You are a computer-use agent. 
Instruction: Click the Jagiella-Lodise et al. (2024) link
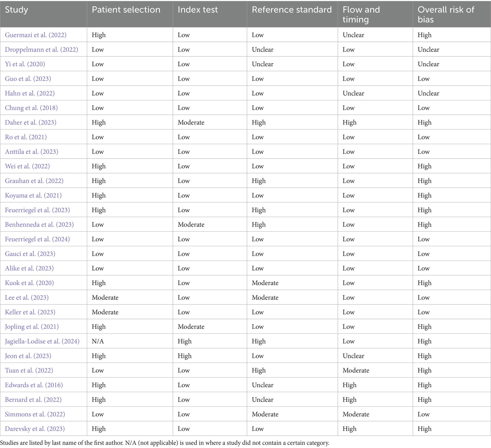(42, 341)
